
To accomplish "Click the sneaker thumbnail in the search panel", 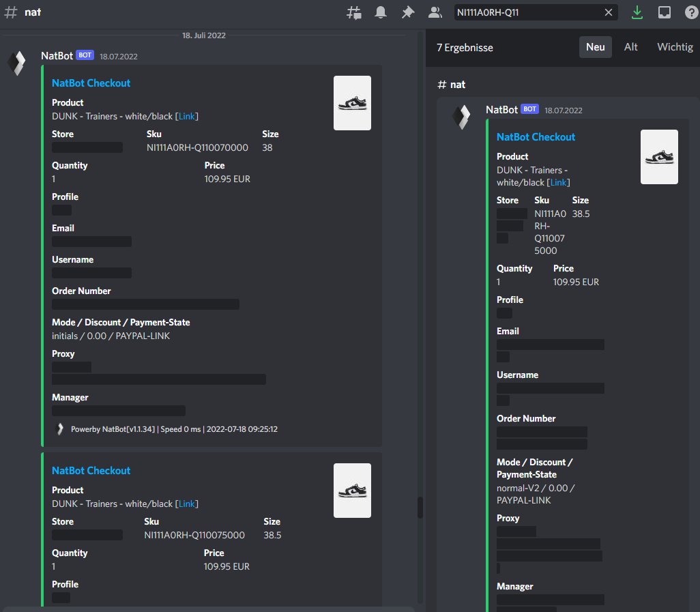I will point(658,157).
